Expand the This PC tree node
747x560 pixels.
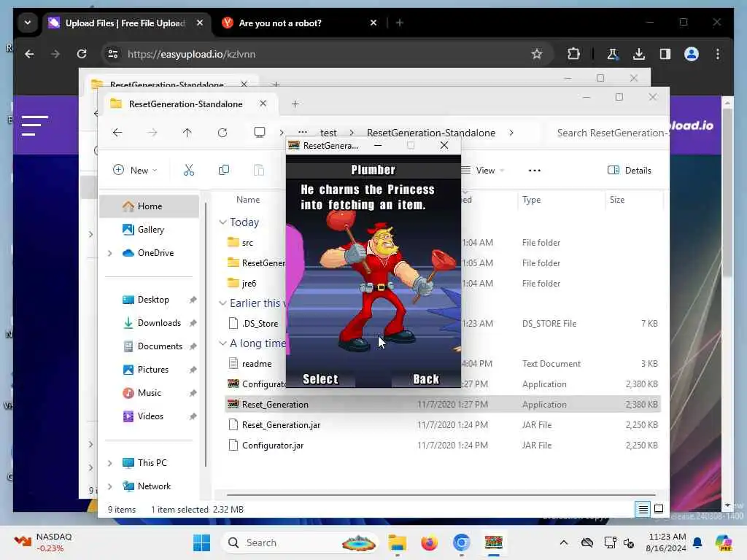coord(110,463)
